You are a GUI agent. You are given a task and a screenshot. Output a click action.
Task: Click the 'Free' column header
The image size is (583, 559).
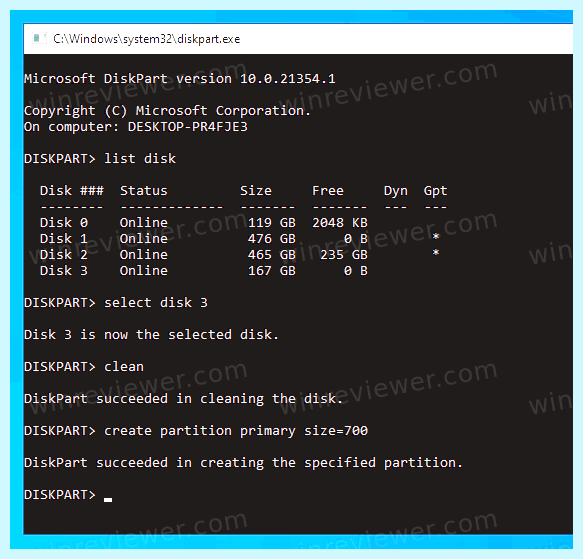coord(328,190)
